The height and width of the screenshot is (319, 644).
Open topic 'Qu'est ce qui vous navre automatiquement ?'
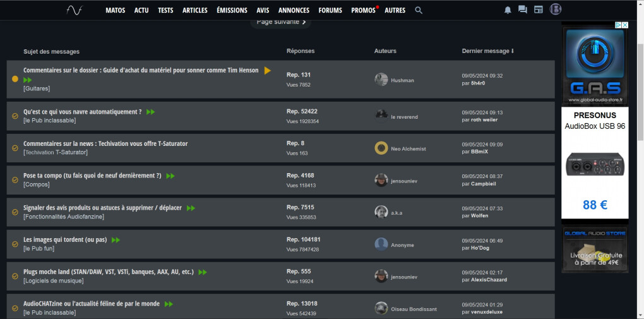point(82,112)
